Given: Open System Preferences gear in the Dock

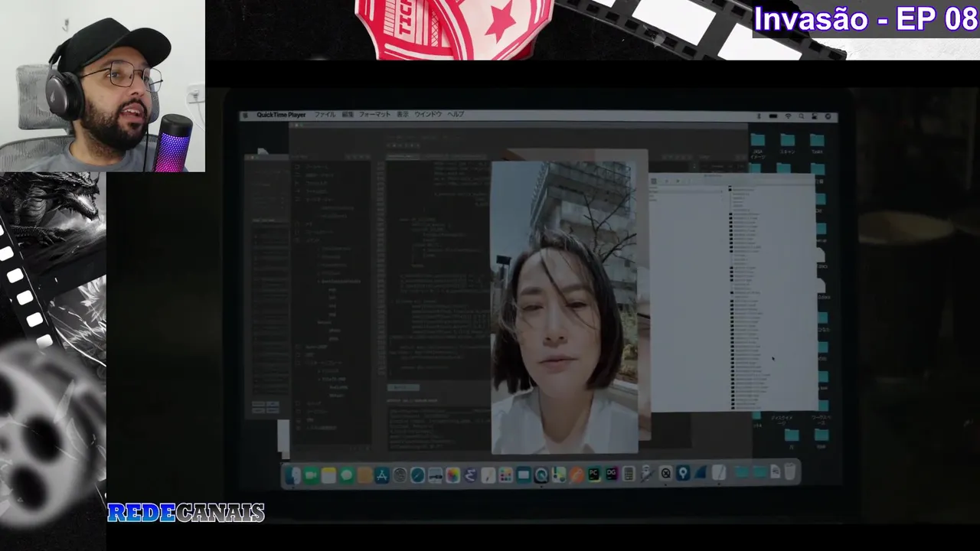Looking at the screenshot, I should click(400, 474).
